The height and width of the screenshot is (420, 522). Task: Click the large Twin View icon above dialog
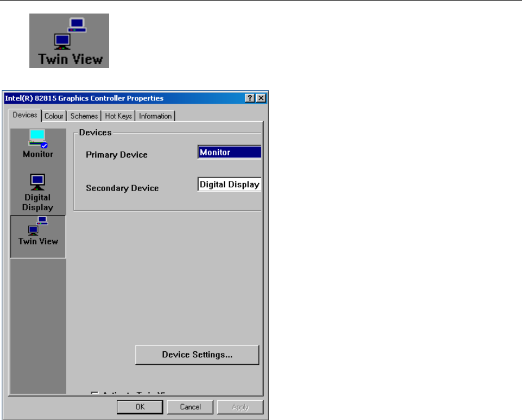(69, 41)
